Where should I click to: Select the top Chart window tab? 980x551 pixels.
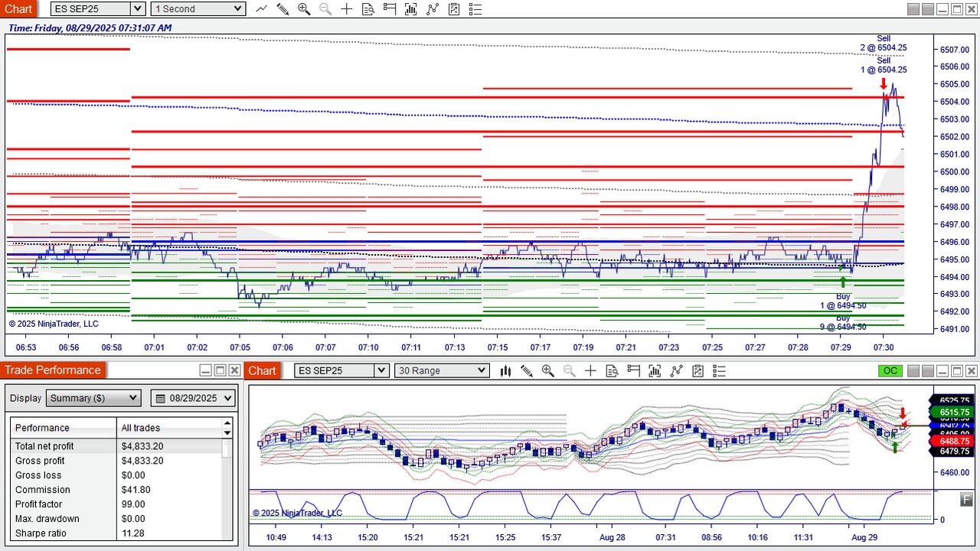(18, 9)
